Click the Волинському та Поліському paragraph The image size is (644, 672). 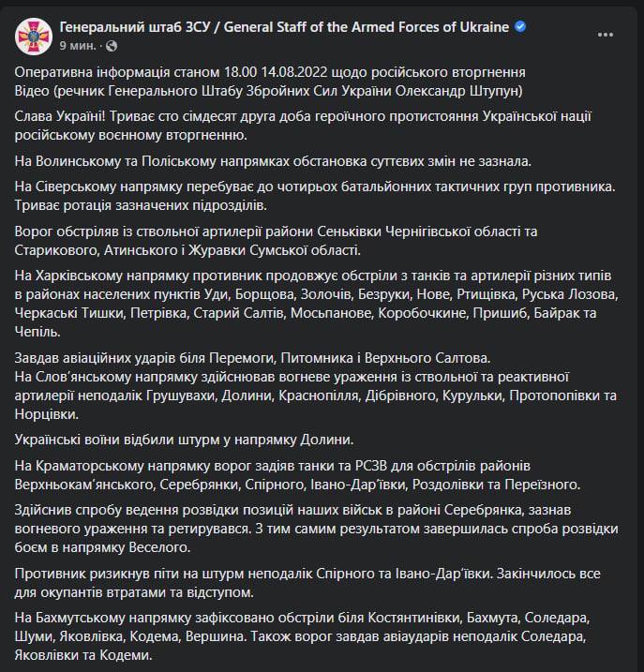point(273,160)
